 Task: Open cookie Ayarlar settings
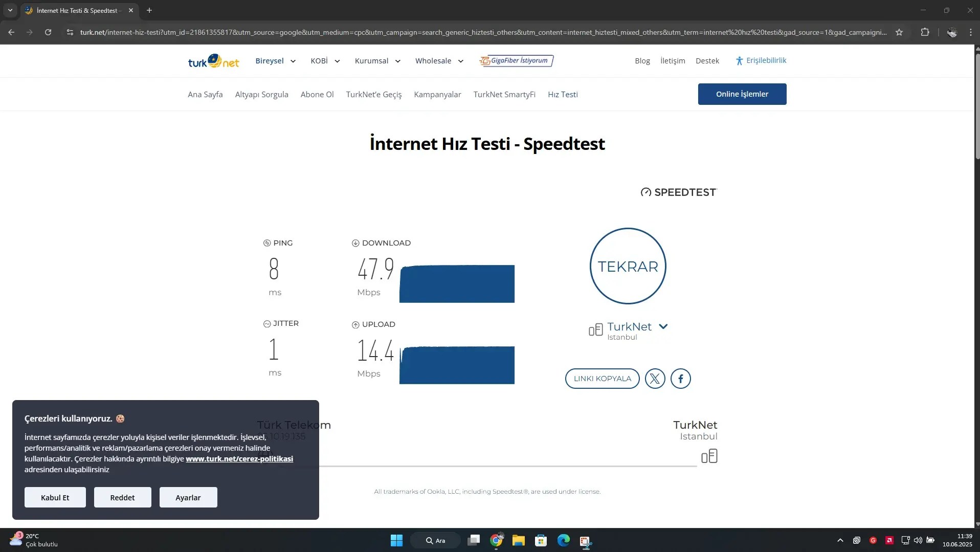click(188, 497)
